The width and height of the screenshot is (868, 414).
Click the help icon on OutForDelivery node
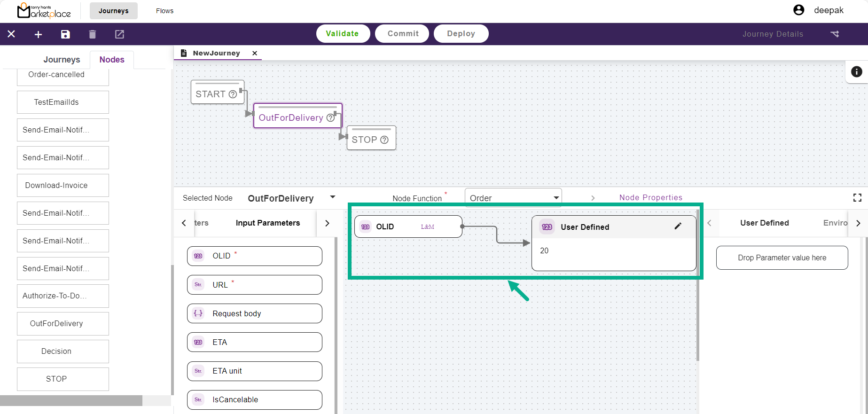[x=330, y=118]
